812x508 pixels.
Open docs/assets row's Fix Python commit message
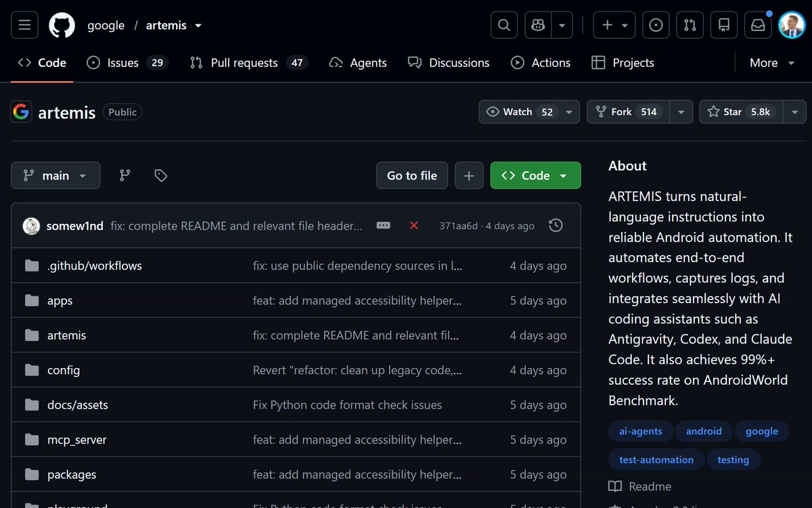coord(347,405)
